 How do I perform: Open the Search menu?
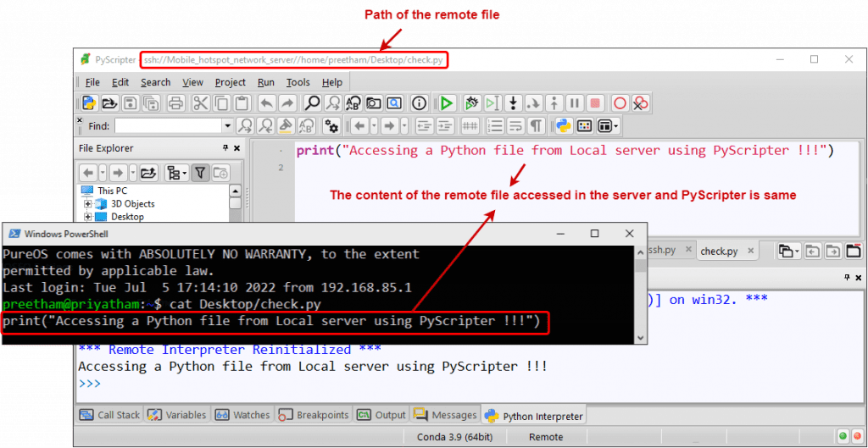156,82
